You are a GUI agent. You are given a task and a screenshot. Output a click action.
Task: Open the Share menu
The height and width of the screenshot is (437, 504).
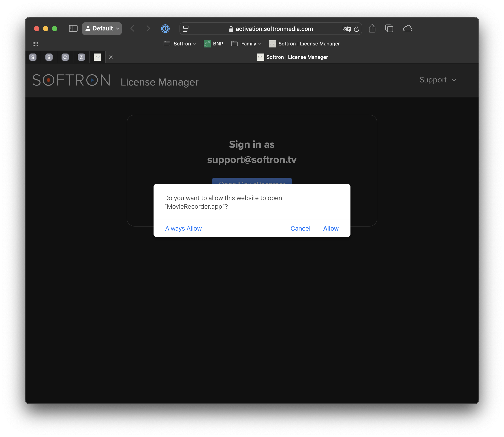click(x=372, y=28)
